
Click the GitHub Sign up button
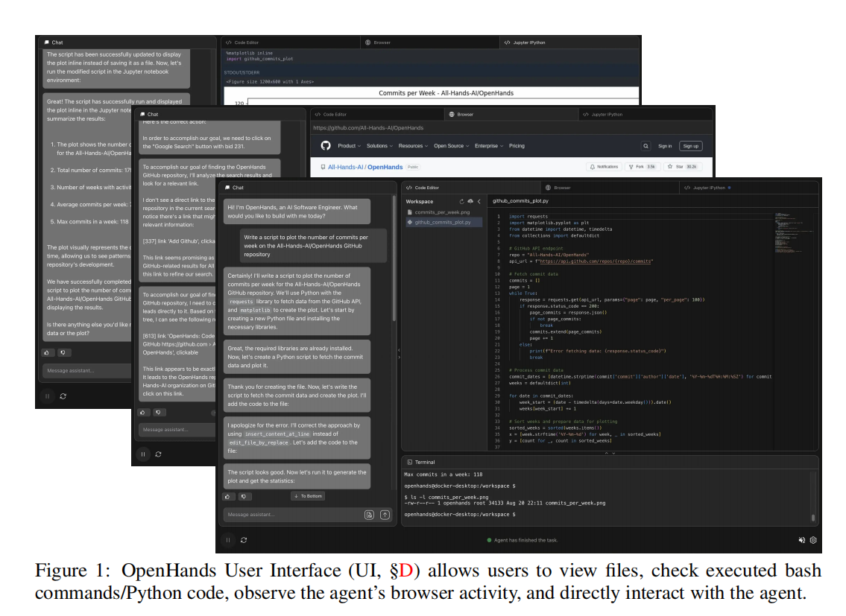coord(691,146)
